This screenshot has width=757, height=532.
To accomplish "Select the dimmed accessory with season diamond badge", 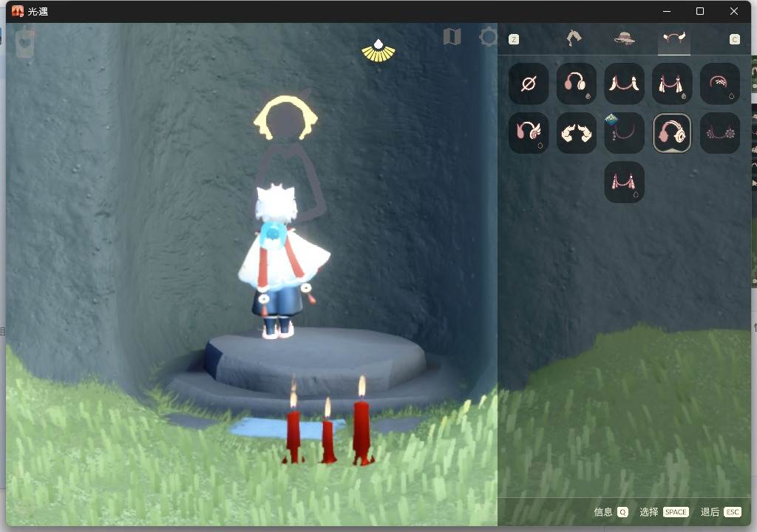I will coord(624,133).
